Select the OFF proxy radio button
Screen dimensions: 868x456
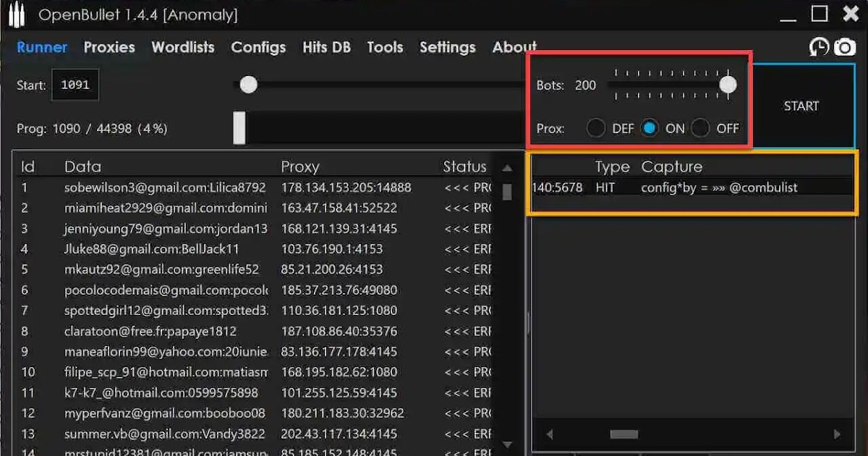coord(700,129)
